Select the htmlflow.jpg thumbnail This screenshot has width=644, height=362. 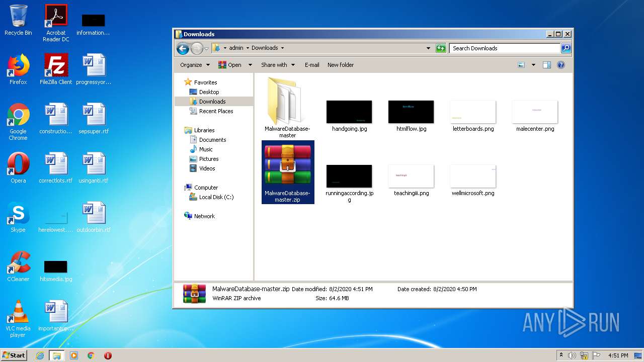(x=411, y=116)
